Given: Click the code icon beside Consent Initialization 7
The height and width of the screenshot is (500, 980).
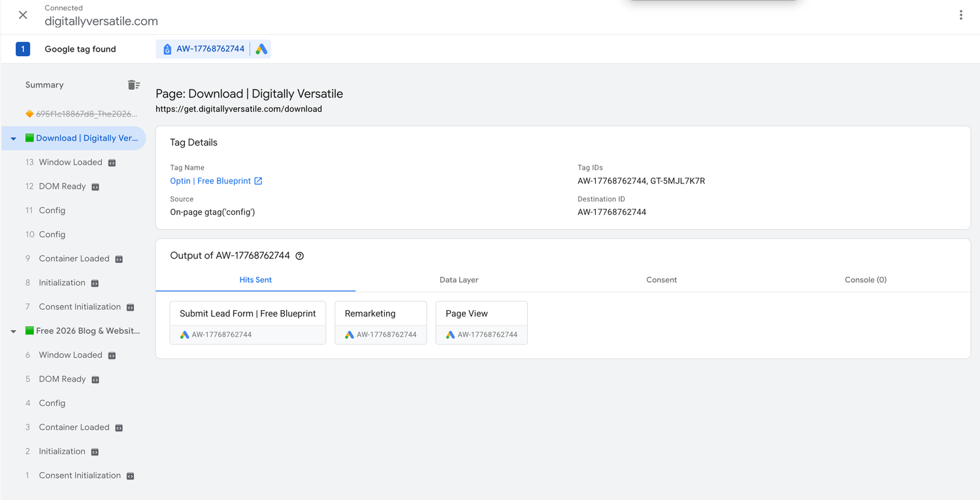Looking at the screenshot, I should coord(130,307).
